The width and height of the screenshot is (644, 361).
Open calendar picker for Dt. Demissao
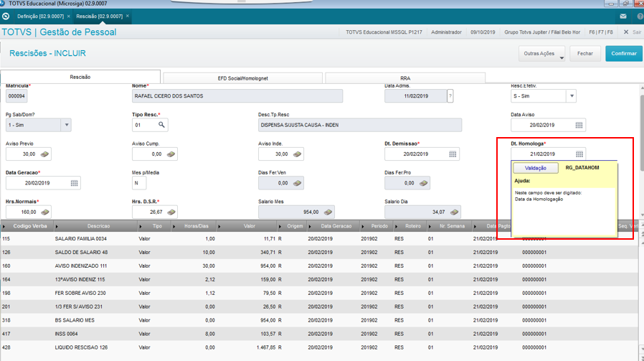[x=453, y=154]
